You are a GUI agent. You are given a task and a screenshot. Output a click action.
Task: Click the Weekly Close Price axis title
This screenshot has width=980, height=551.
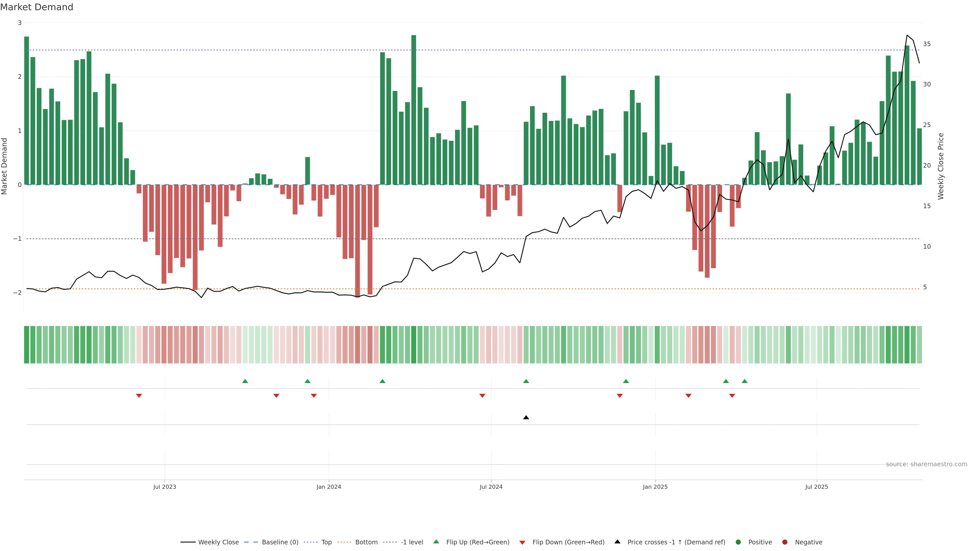pyautogui.click(x=941, y=166)
